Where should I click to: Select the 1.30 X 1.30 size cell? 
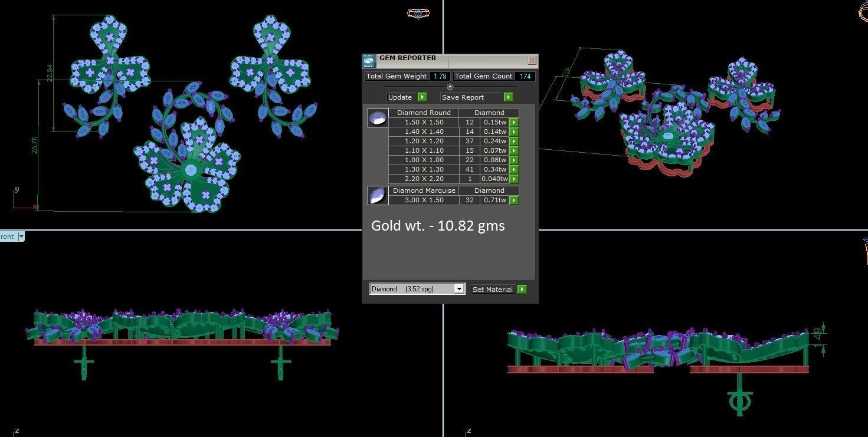[424, 170]
